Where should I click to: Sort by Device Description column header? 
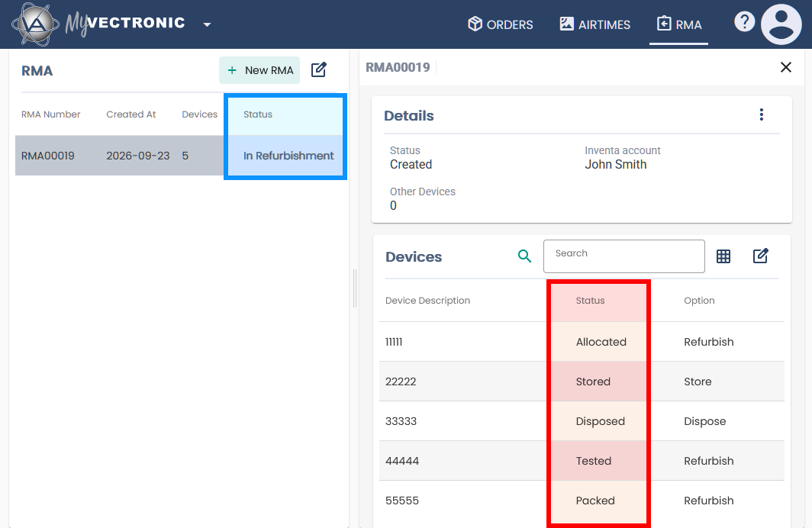[427, 301]
